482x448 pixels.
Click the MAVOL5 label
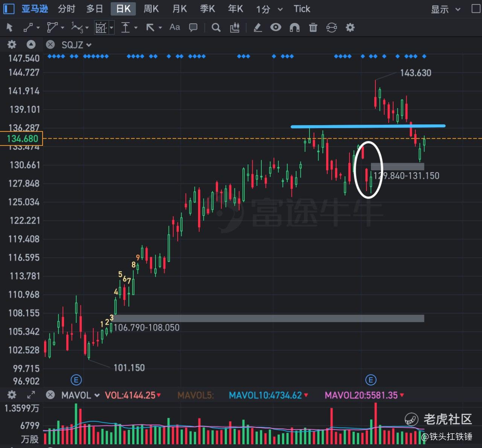[x=195, y=395]
